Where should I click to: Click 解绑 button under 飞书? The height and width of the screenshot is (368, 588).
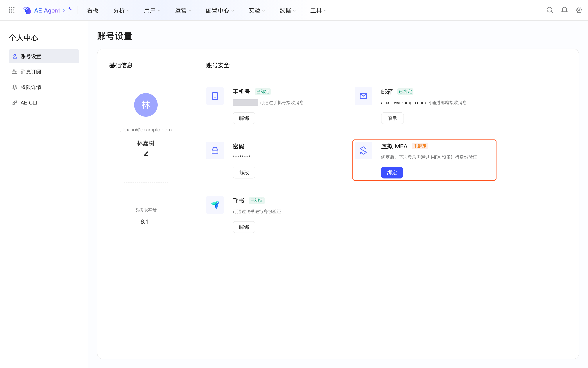click(244, 227)
